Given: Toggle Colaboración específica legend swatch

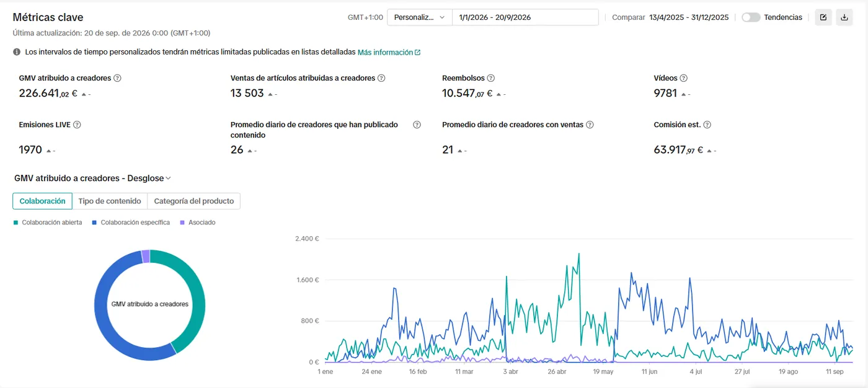Looking at the screenshot, I should click(x=95, y=223).
